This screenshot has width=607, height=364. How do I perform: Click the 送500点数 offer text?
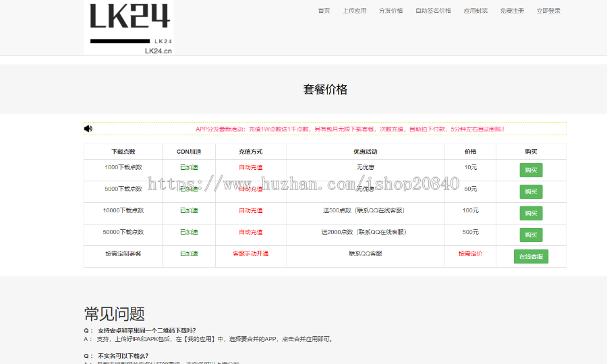tap(364, 210)
